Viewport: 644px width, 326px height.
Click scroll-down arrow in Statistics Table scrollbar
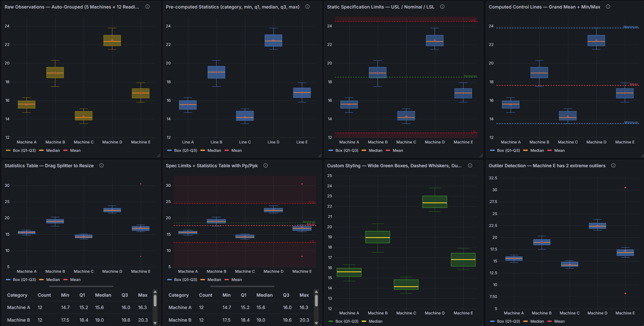point(155,323)
